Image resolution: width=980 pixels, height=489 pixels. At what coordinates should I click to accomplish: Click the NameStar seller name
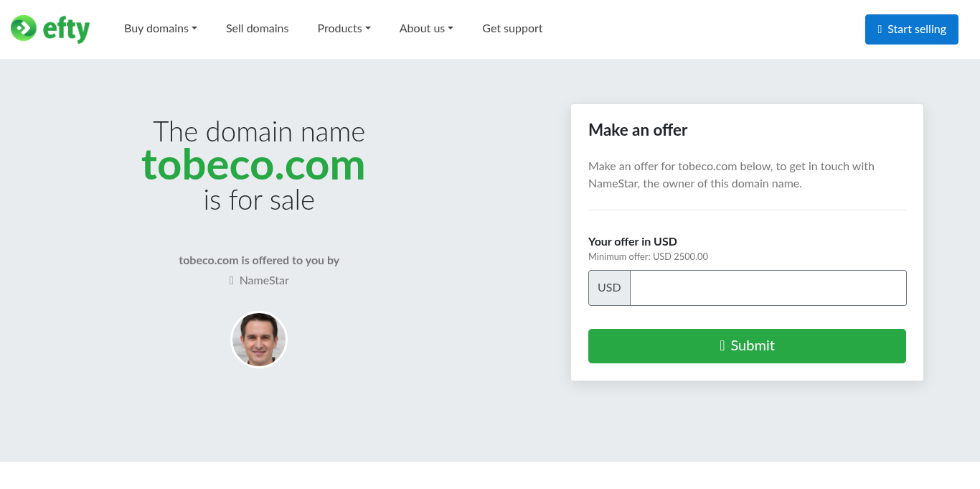(x=264, y=281)
